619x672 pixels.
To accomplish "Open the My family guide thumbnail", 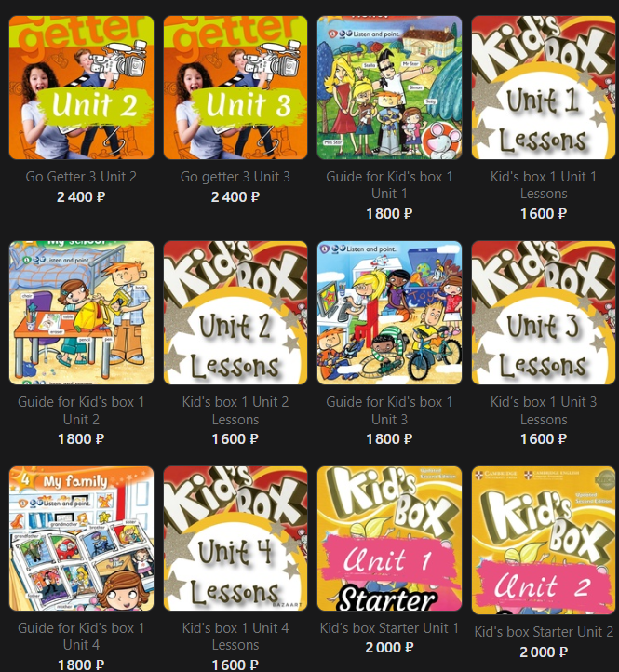I will tap(81, 538).
